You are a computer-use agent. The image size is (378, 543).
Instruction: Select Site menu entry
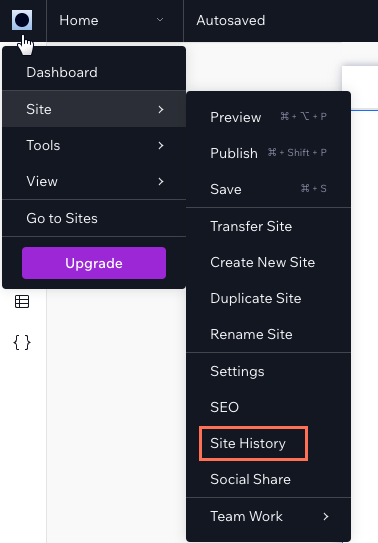click(94, 109)
